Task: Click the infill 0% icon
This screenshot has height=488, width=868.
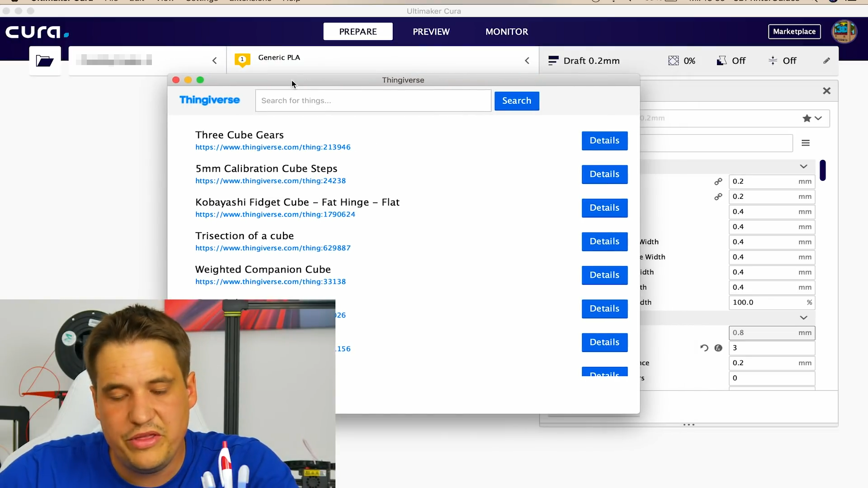Action: pos(674,61)
